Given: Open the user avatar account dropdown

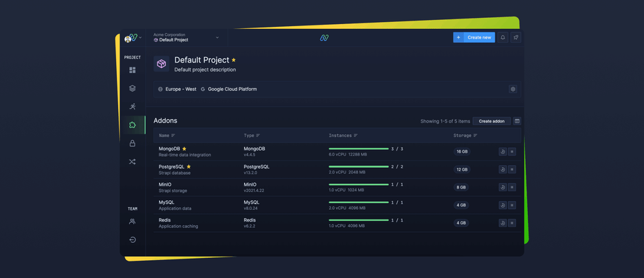Looking at the screenshot, I should tap(133, 37).
